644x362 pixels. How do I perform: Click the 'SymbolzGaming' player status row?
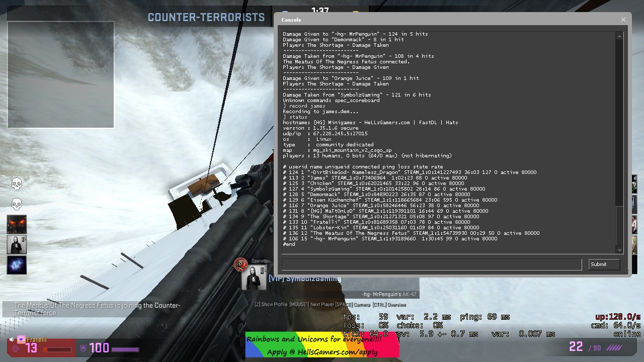click(x=384, y=189)
